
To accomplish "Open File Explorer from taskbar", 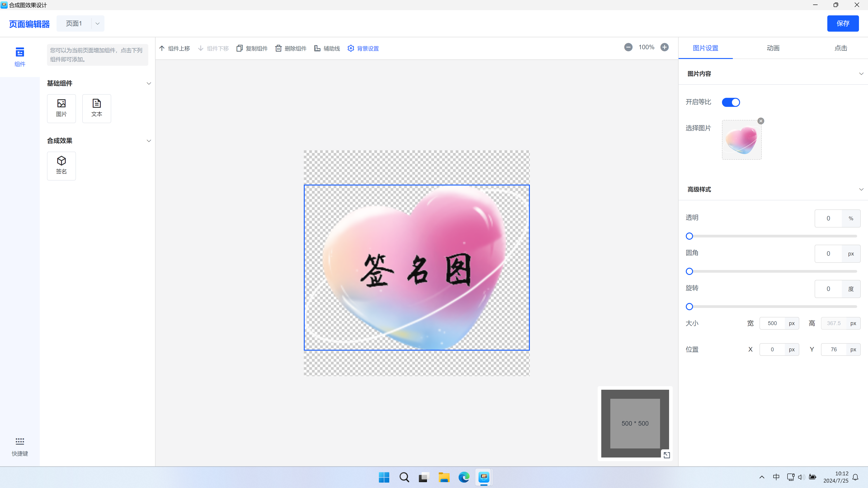I will pos(444,477).
